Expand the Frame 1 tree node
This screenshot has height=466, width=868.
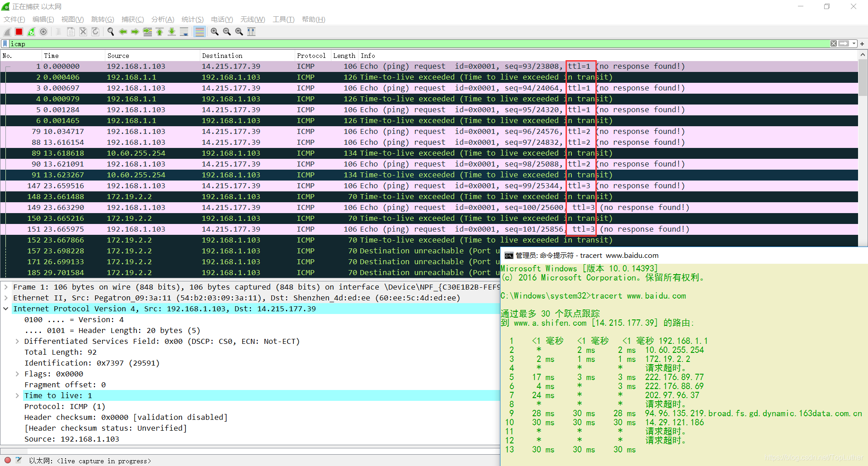[x=6, y=287]
